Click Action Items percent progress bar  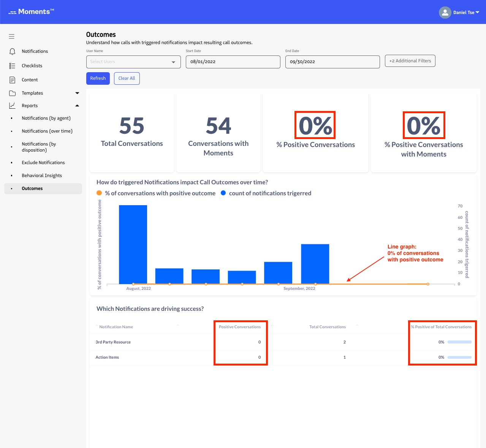click(x=459, y=357)
